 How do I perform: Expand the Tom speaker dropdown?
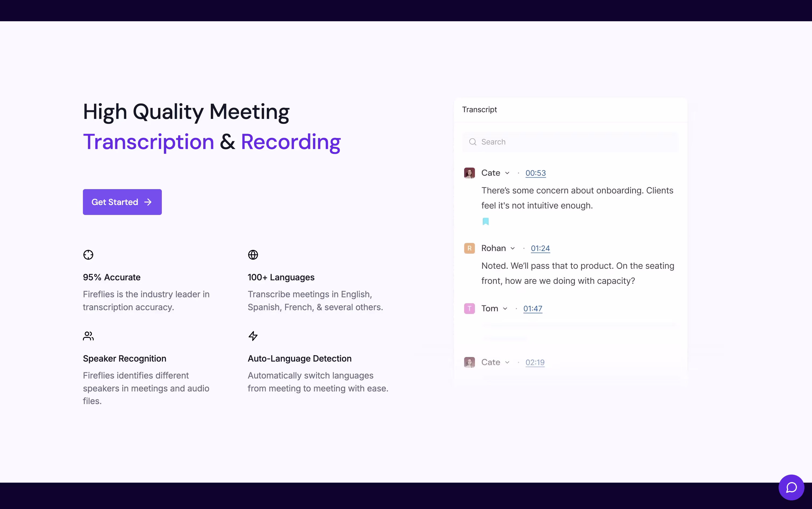505,309
